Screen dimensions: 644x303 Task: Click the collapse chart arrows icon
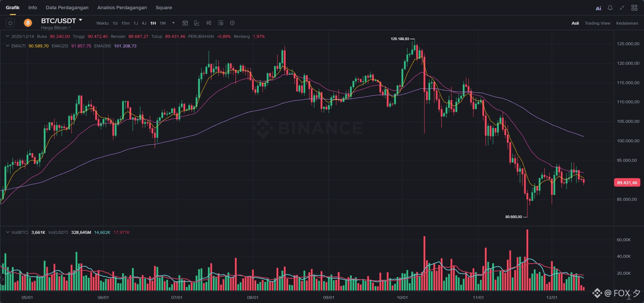pyautogui.click(x=622, y=8)
